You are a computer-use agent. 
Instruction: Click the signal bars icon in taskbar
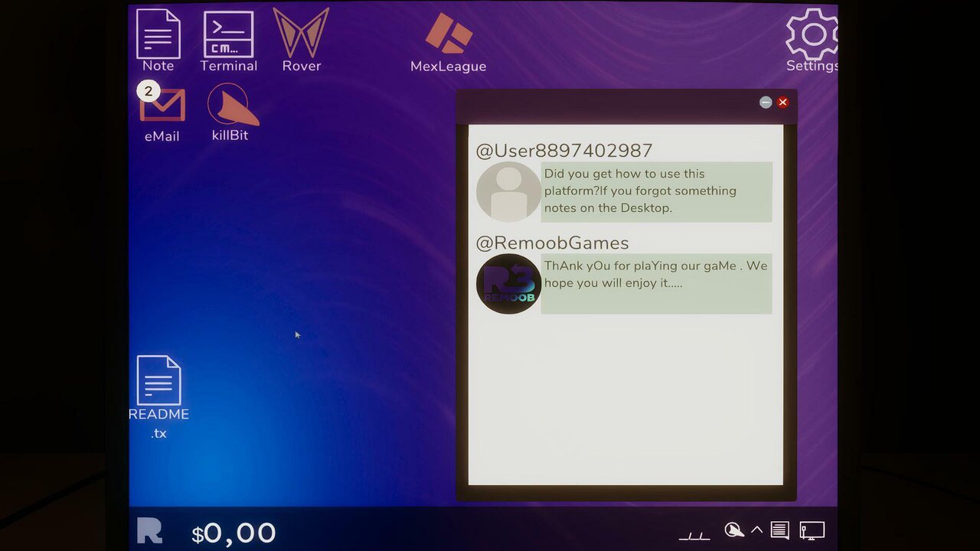pos(694,535)
